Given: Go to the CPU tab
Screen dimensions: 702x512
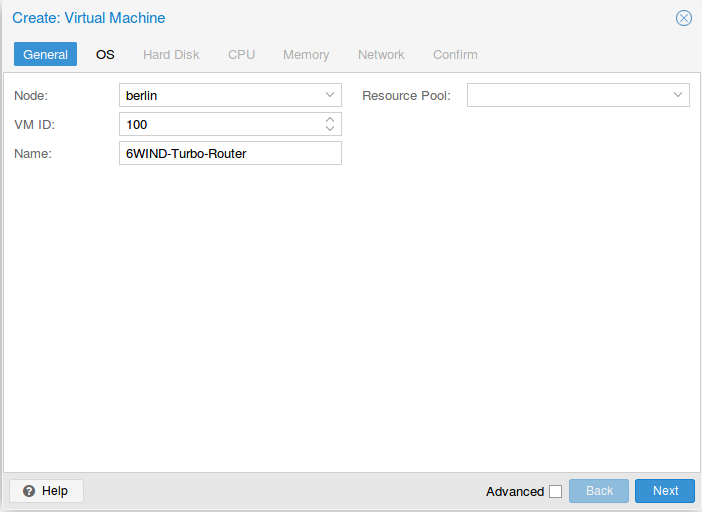Looking at the screenshot, I should pos(241,54).
